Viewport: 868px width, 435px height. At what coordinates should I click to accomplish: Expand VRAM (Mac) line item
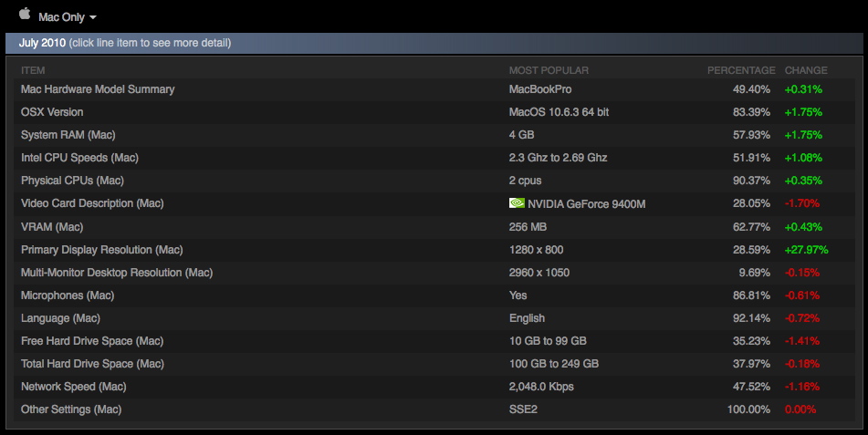pos(434,227)
